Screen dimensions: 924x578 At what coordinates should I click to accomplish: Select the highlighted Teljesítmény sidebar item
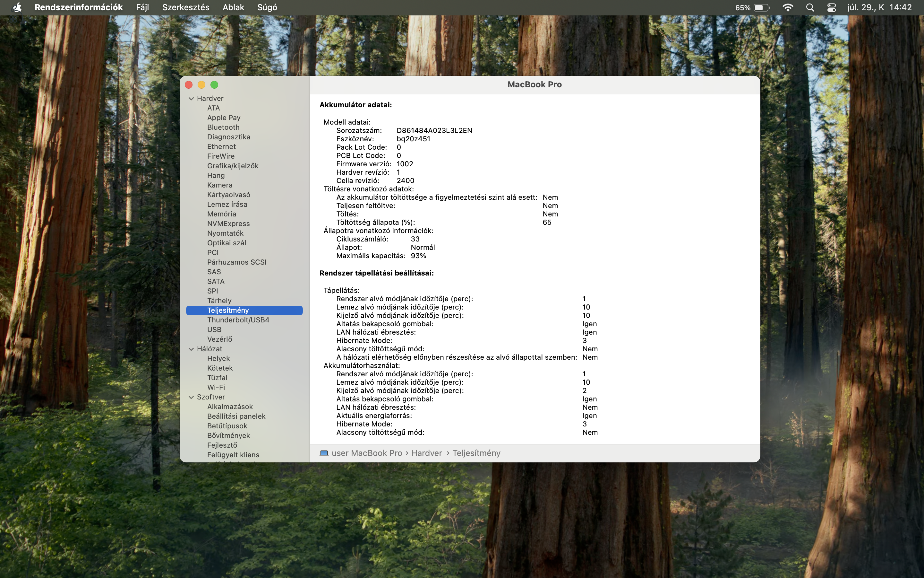[244, 311]
